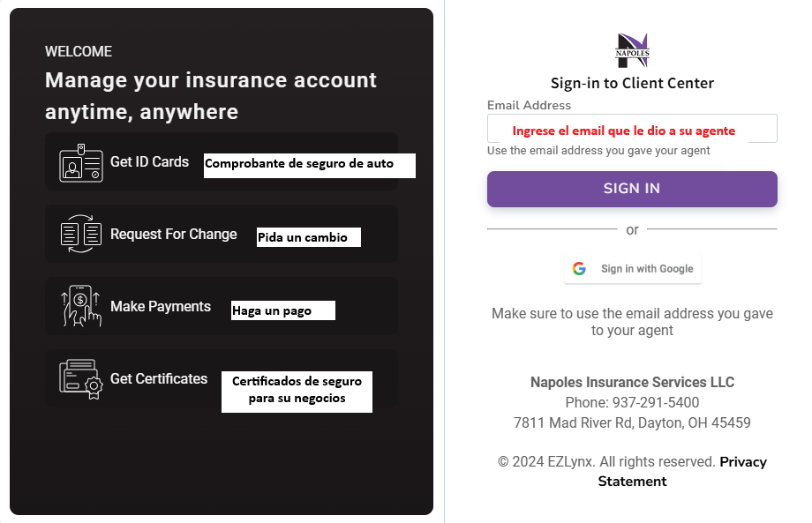Click the Make Payments phone icon

click(81, 306)
